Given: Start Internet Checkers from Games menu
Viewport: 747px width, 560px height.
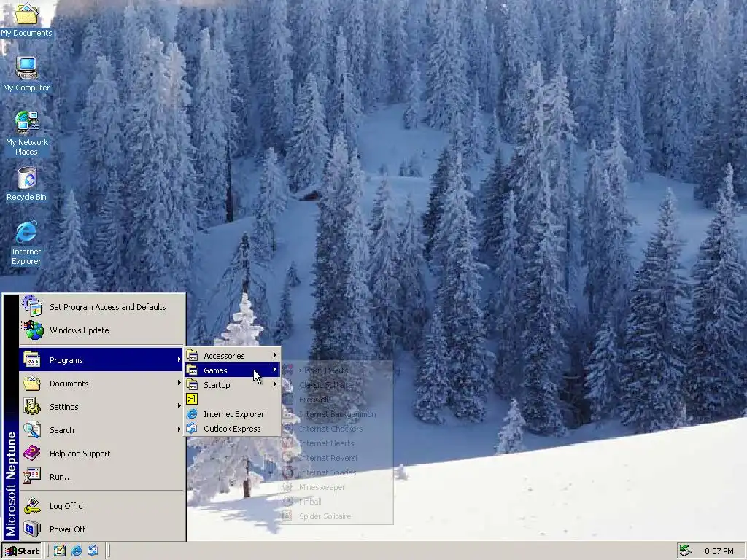Looking at the screenshot, I should 337,429.
